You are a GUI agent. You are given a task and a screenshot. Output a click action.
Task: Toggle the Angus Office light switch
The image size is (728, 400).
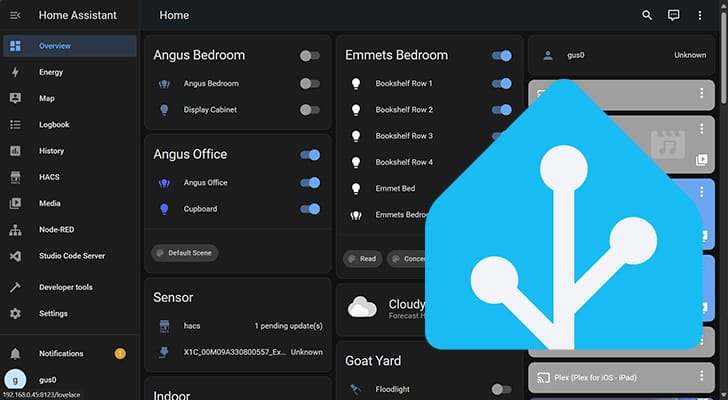pos(310,183)
